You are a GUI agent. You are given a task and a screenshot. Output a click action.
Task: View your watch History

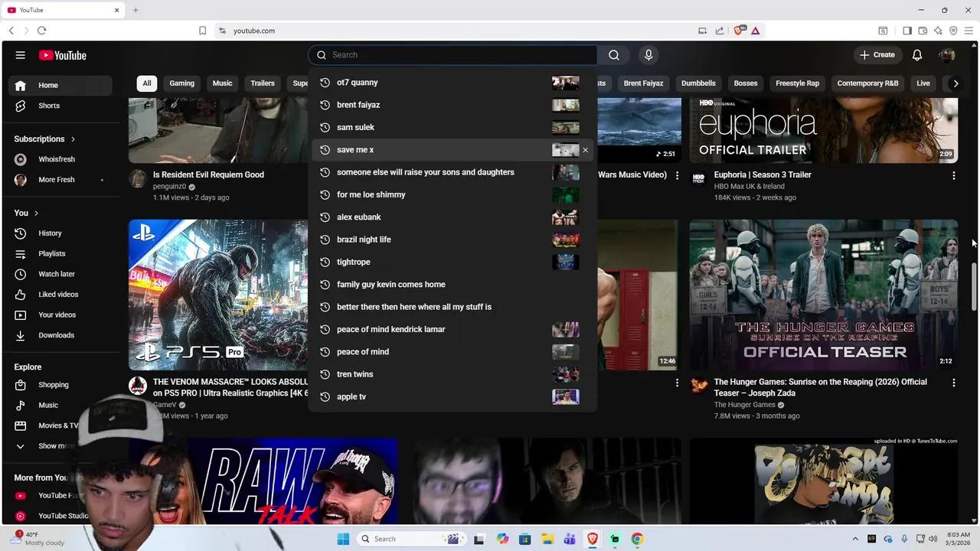50,233
